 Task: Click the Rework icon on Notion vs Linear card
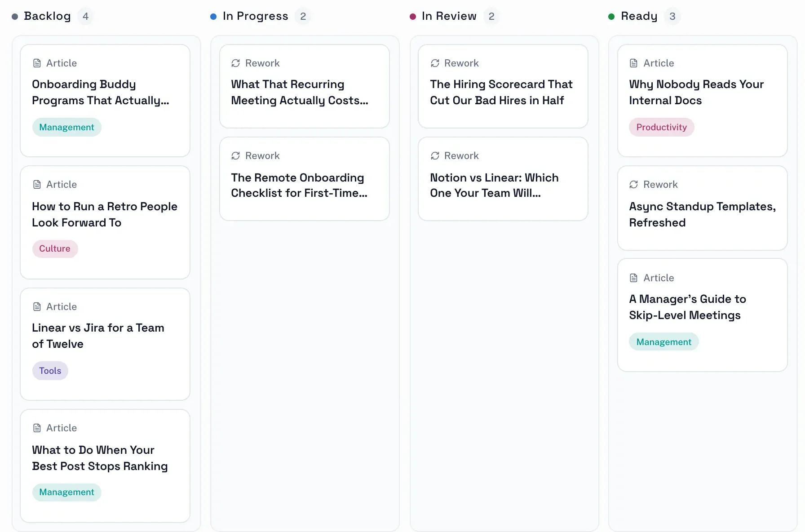(x=435, y=156)
